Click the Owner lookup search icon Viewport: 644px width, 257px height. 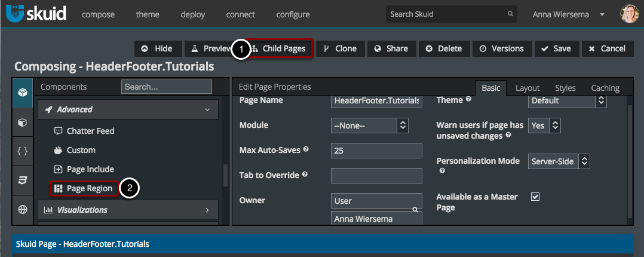415,210
